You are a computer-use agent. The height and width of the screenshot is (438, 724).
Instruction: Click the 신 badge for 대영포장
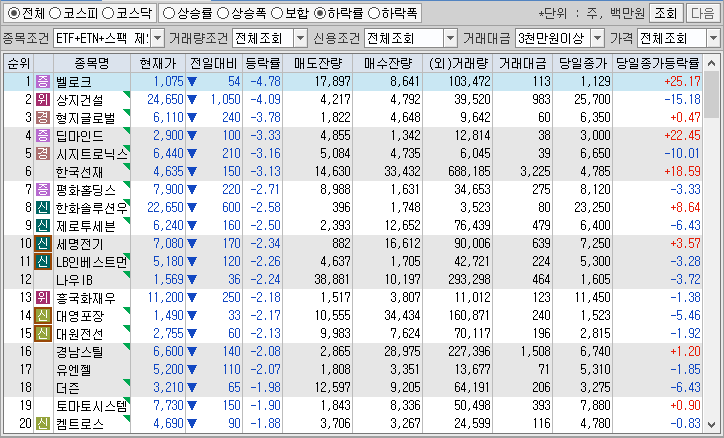[43, 316]
